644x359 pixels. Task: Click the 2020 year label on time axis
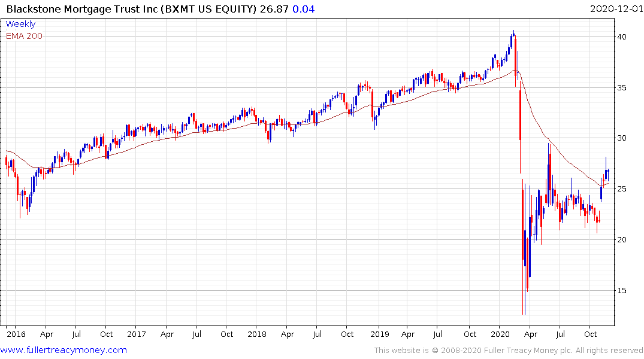[x=500, y=334]
